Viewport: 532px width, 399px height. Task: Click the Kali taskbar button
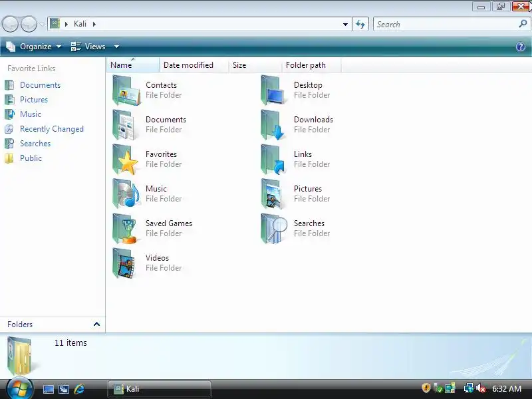tap(160, 389)
